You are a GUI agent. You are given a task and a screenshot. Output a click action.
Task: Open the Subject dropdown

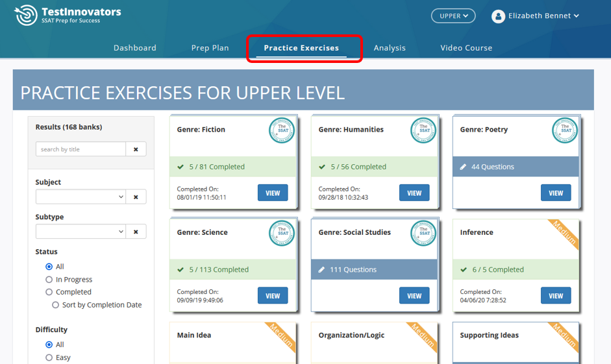coord(81,197)
